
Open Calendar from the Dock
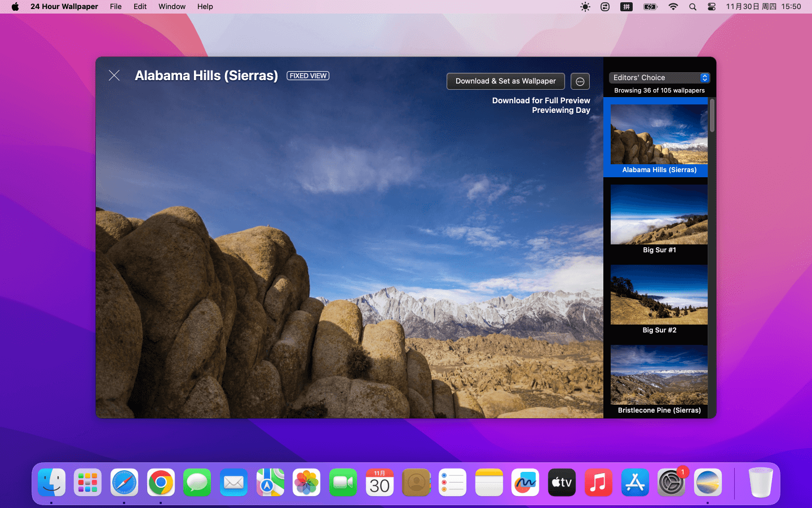pyautogui.click(x=379, y=483)
